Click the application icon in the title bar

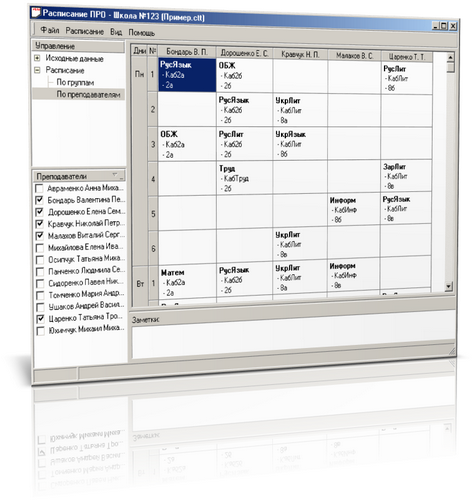(36, 12)
